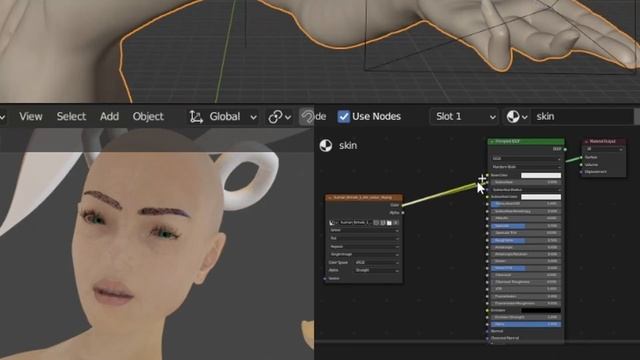Click the Image Texture Alpha output socket
Viewport: 640px width, 360px height.
[402, 213]
